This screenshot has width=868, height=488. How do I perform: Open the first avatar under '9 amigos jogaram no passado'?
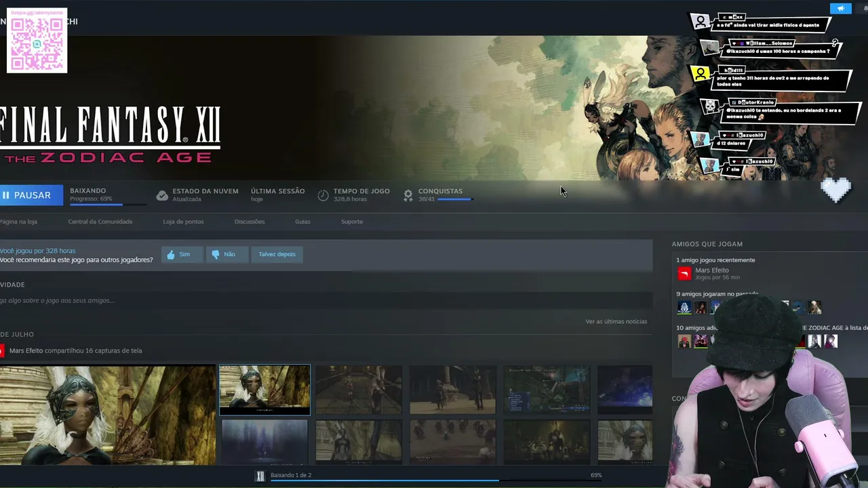click(684, 308)
